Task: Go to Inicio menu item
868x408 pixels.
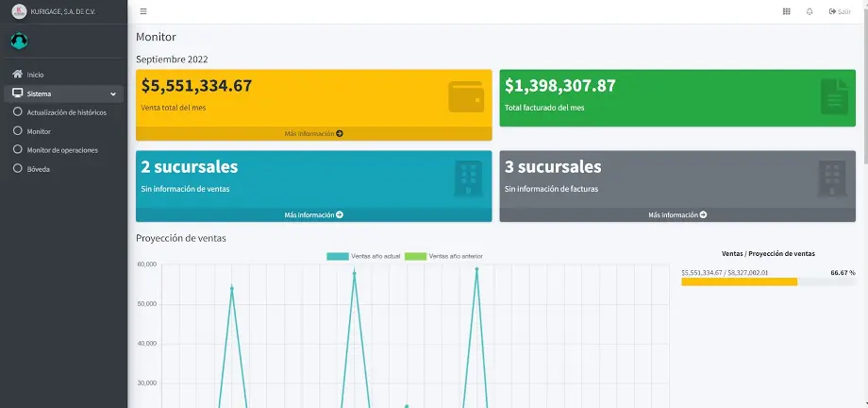Action: tap(63, 75)
